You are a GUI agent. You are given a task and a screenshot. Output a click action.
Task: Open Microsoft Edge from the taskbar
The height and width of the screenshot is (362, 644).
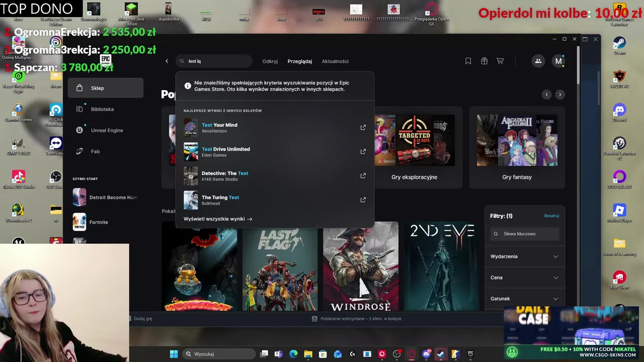click(293, 354)
